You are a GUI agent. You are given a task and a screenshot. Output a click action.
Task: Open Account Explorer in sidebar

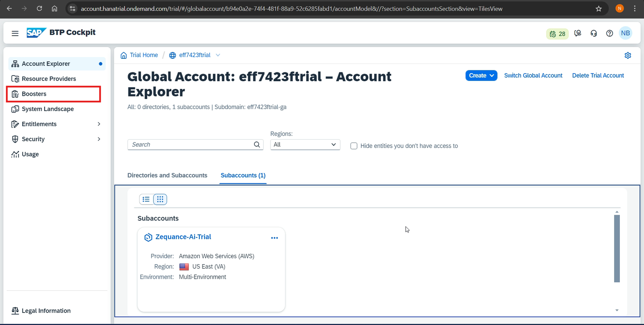57,64
